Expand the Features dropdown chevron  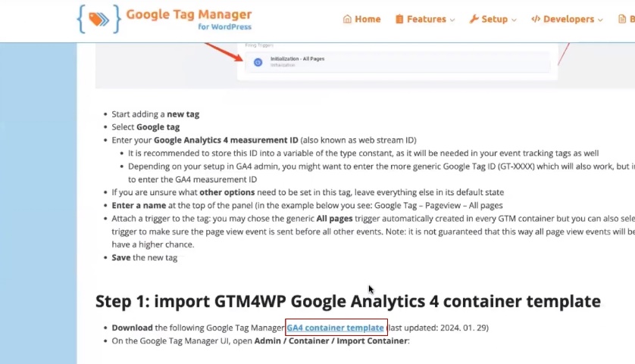pyautogui.click(x=453, y=20)
